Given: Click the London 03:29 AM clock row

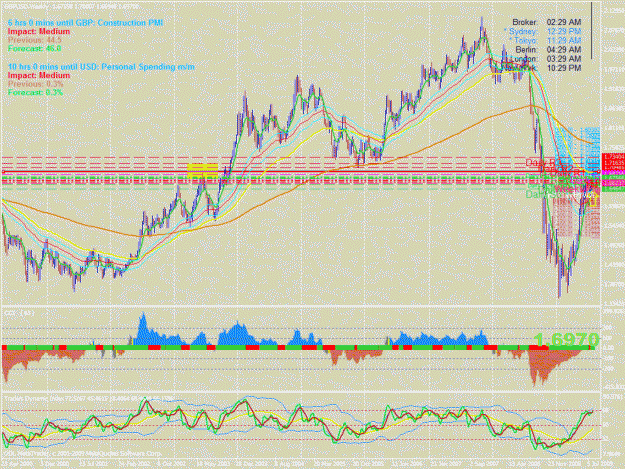Looking at the screenshot, I should tap(545, 59).
